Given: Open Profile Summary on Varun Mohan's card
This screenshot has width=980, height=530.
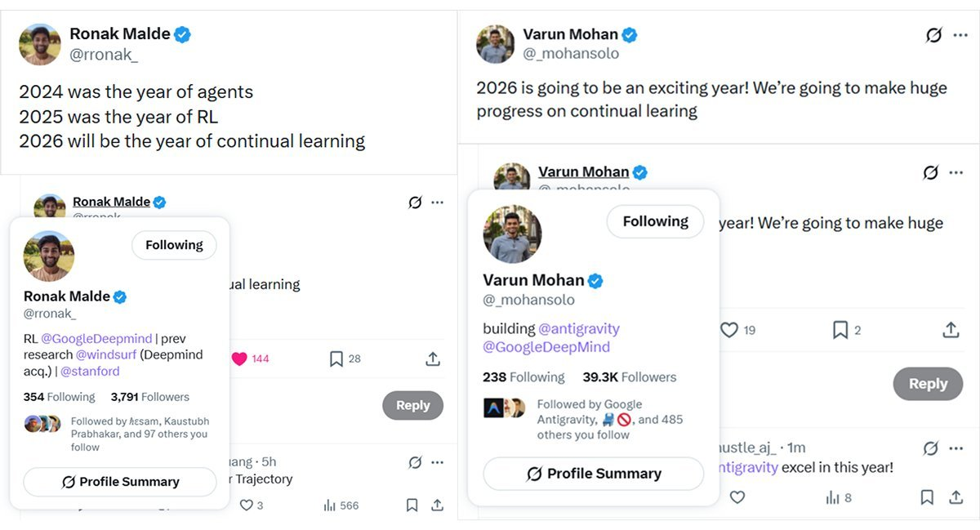Looking at the screenshot, I should pos(593,474).
